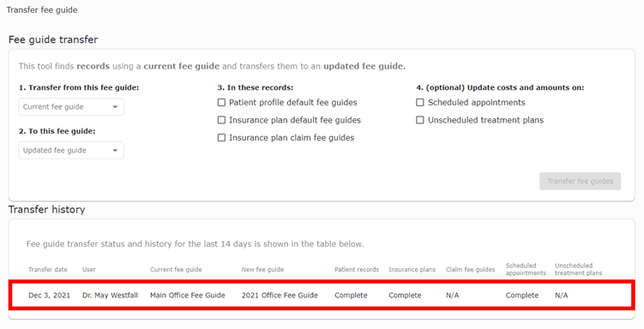Screen dimensions: 644x329
Task: Click the Updated fee guide dropdown arrow
Action: coord(115,151)
